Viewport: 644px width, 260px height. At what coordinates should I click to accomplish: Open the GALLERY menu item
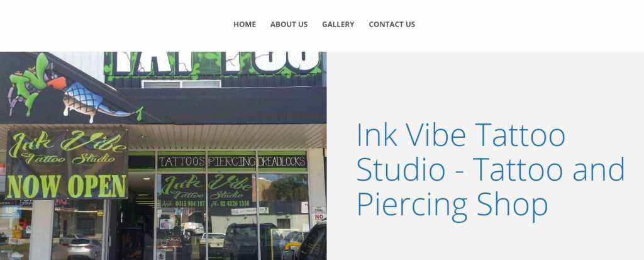338,25
